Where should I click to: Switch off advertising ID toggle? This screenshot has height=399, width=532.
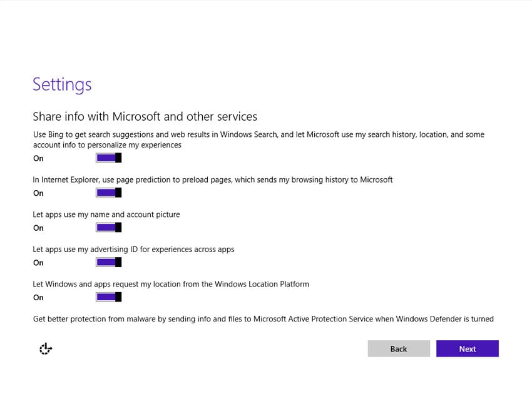(109, 262)
